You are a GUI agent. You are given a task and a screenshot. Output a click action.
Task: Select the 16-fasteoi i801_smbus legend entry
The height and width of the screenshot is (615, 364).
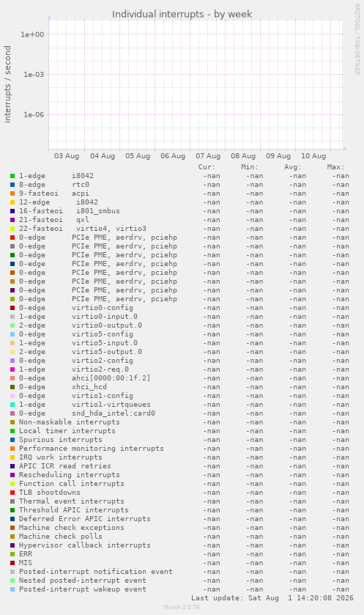(x=70, y=211)
